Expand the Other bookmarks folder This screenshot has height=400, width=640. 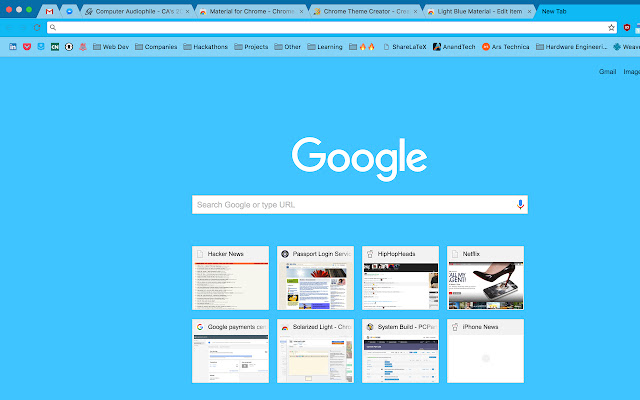pos(287,47)
